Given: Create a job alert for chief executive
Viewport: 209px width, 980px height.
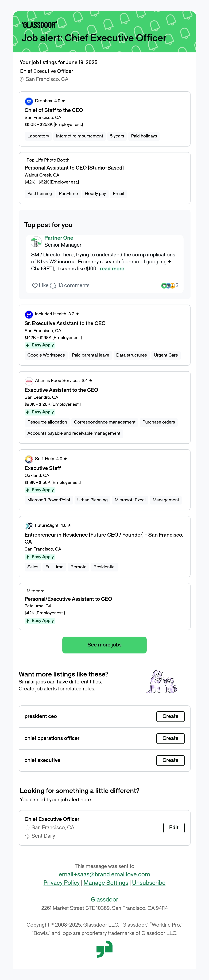Looking at the screenshot, I should [x=170, y=761].
